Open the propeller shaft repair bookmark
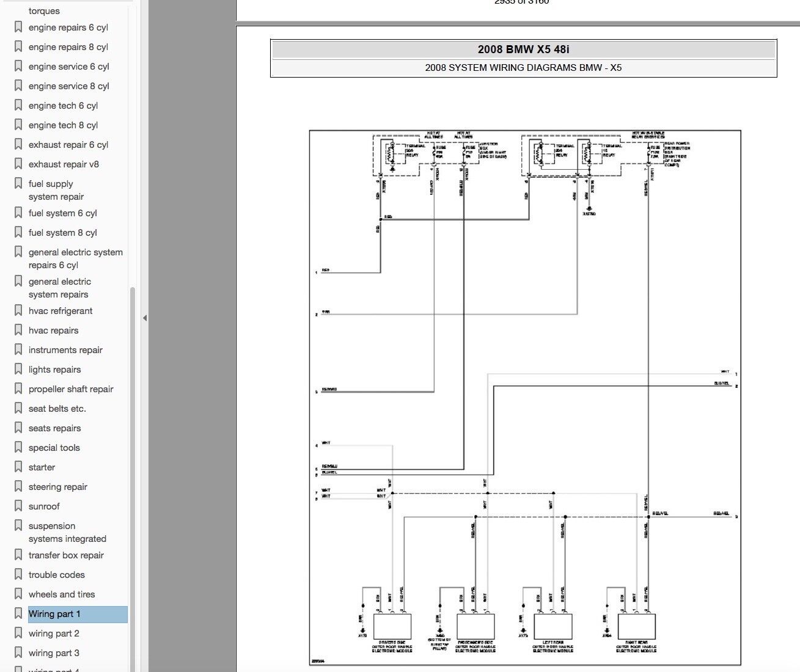This screenshot has width=800, height=672. [x=71, y=389]
